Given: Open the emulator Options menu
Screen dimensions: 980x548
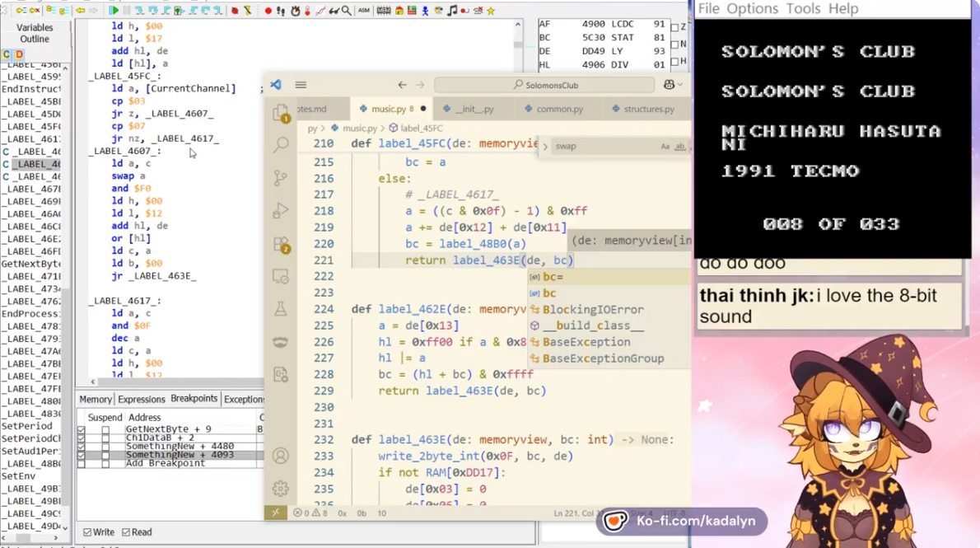Looking at the screenshot, I should click(752, 8).
